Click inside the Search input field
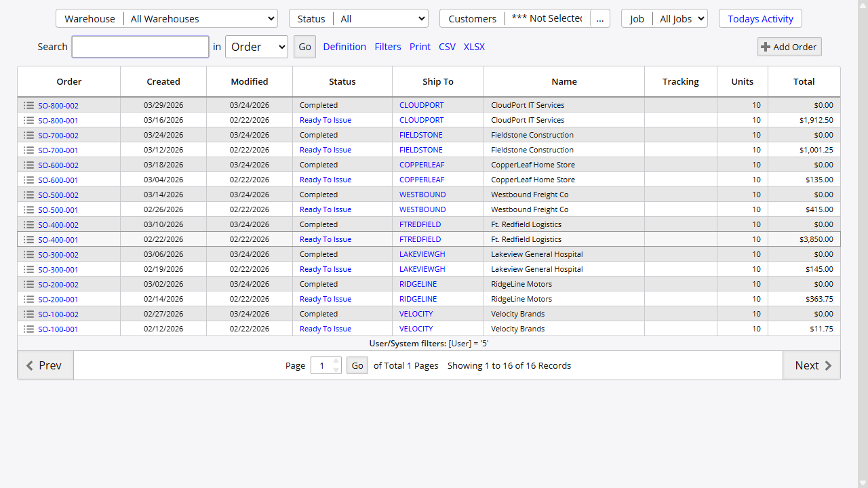This screenshot has width=868, height=488. 140,46
